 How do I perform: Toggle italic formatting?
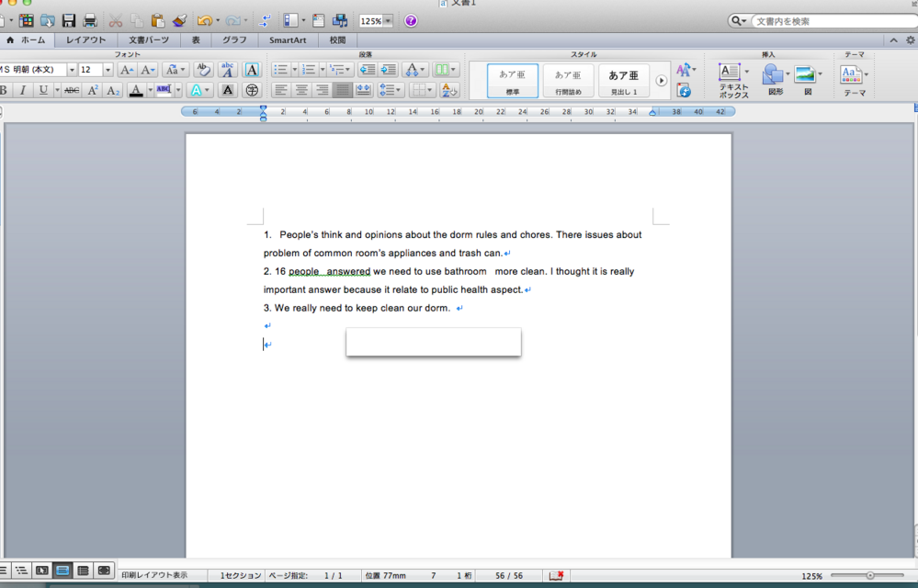point(23,90)
